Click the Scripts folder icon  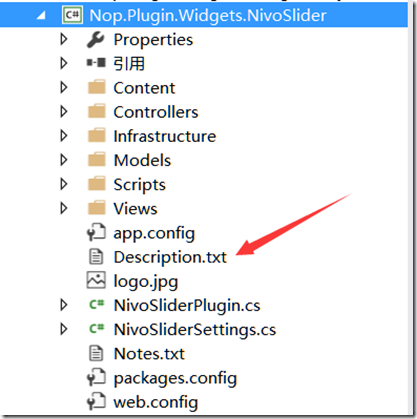tap(97, 184)
